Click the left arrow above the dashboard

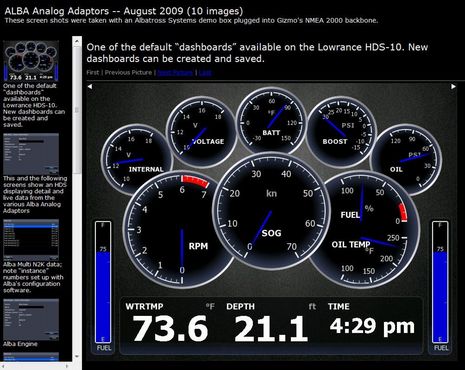coord(90,87)
